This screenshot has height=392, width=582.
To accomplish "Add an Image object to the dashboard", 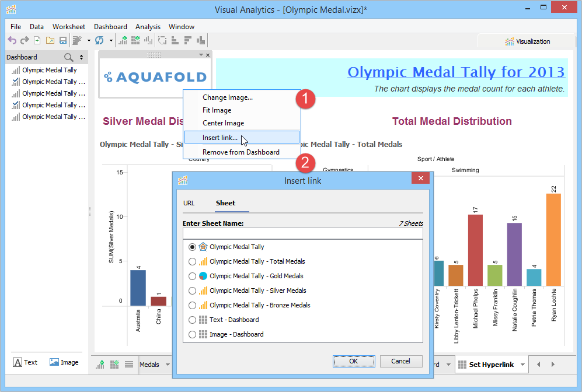I will point(64,362).
